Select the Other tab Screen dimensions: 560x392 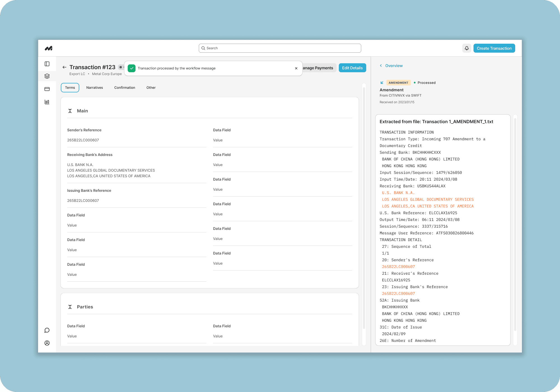tap(151, 88)
